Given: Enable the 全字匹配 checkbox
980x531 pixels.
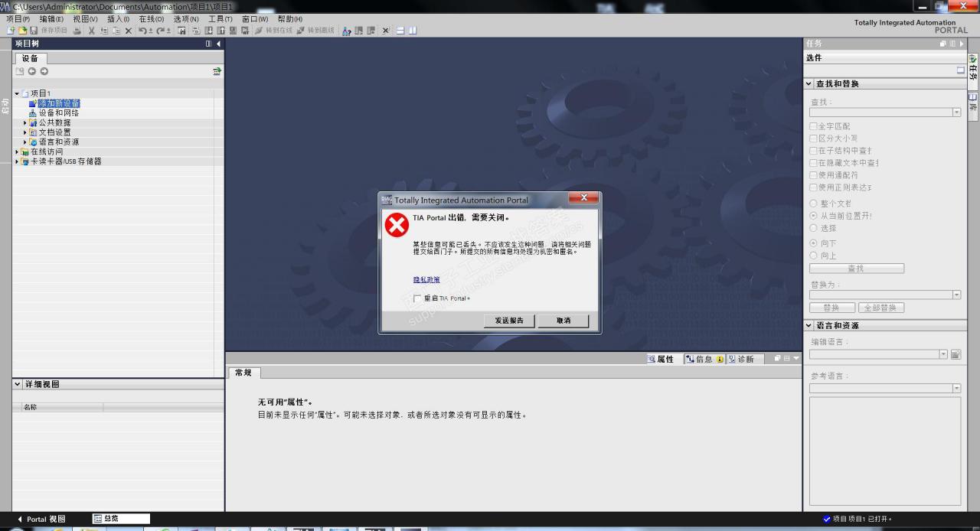Looking at the screenshot, I should pyautogui.click(x=813, y=126).
